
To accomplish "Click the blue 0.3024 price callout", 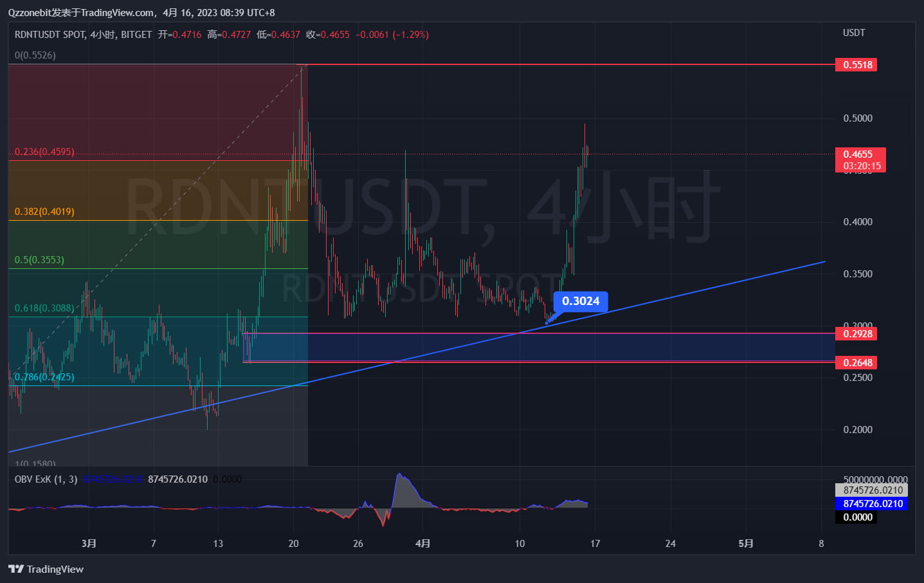I will [x=581, y=301].
